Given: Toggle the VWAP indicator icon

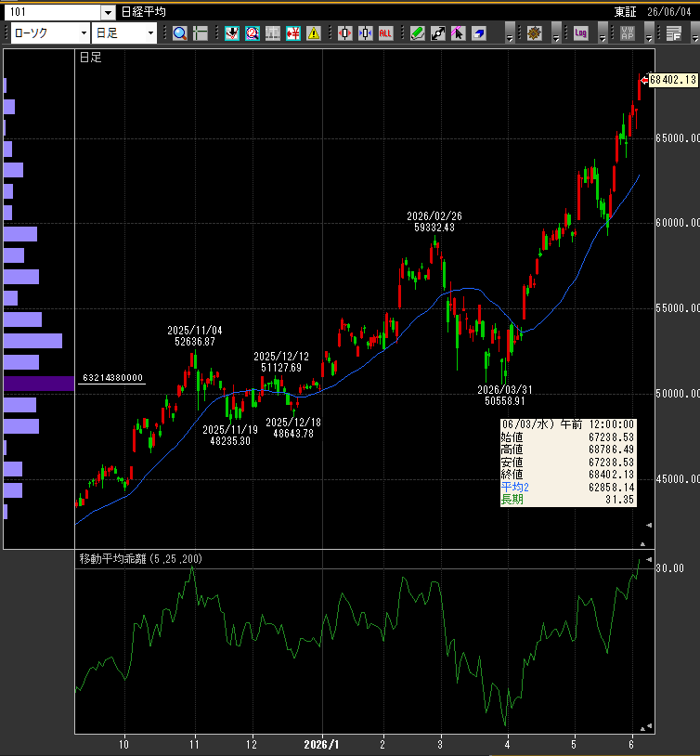Looking at the screenshot, I should coord(628,33).
